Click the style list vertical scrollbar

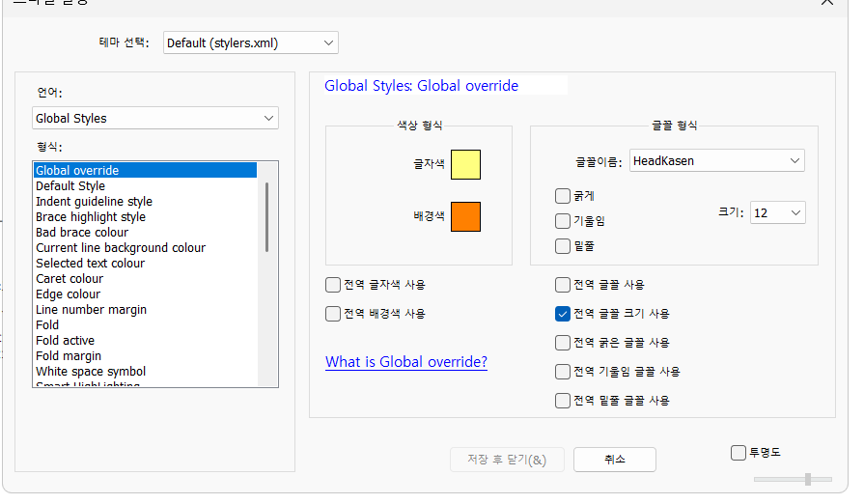point(267,217)
